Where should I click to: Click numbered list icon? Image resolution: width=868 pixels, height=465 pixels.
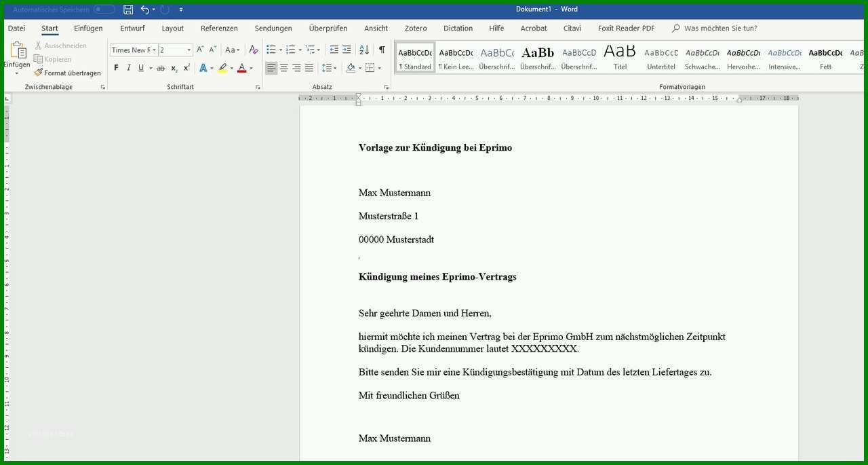tap(290, 50)
